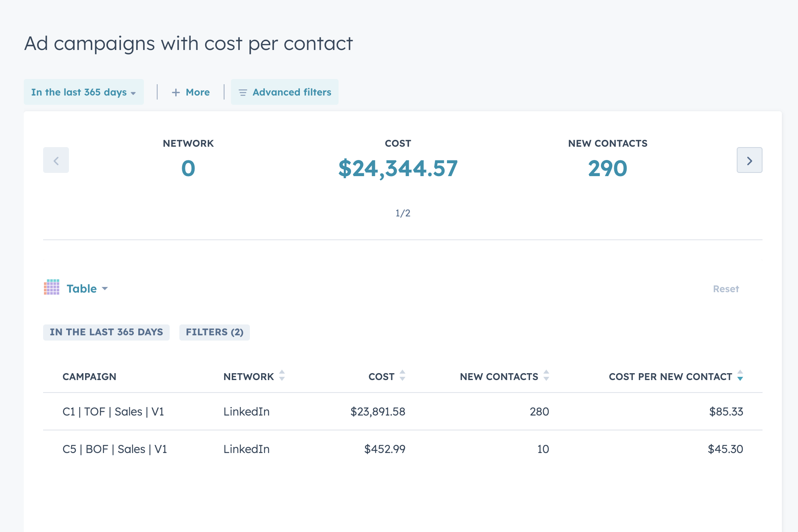
Task: Open the 'In the last 365 days' dropdown
Action: [x=83, y=92]
